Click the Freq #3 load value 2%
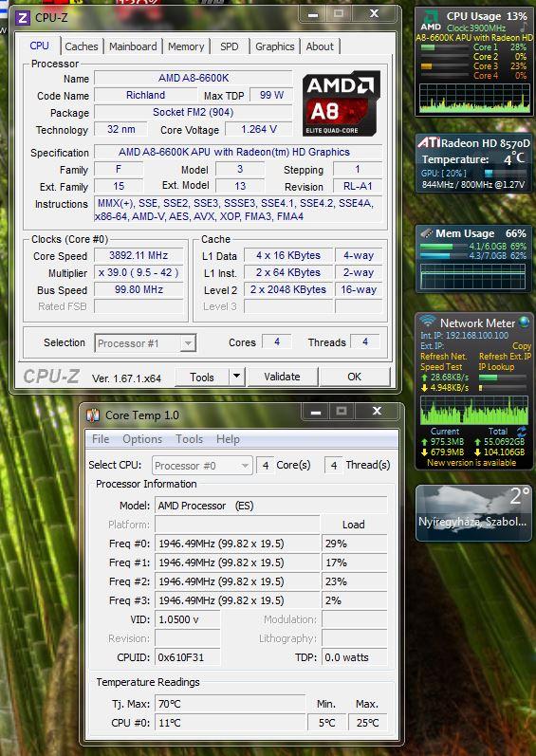Viewport: 536px width, 756px height. point(354,600)
